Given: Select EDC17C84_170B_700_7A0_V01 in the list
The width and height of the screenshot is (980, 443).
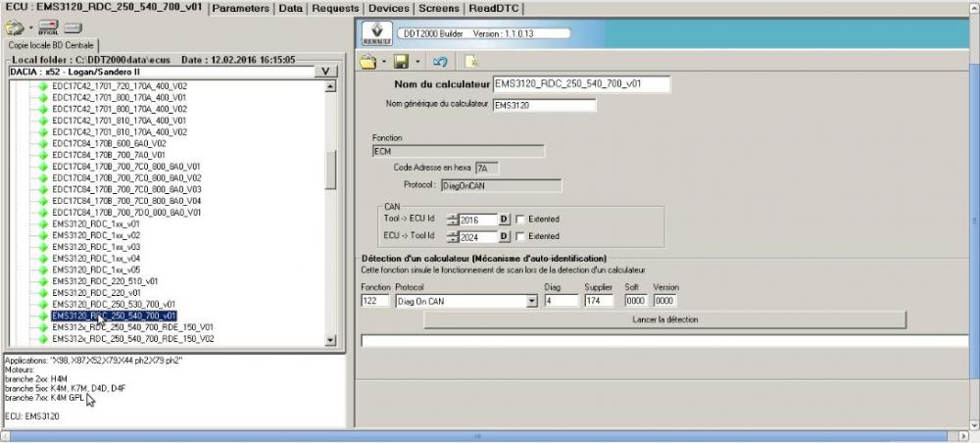Looking at the screenshot, I should pos(109,154).
